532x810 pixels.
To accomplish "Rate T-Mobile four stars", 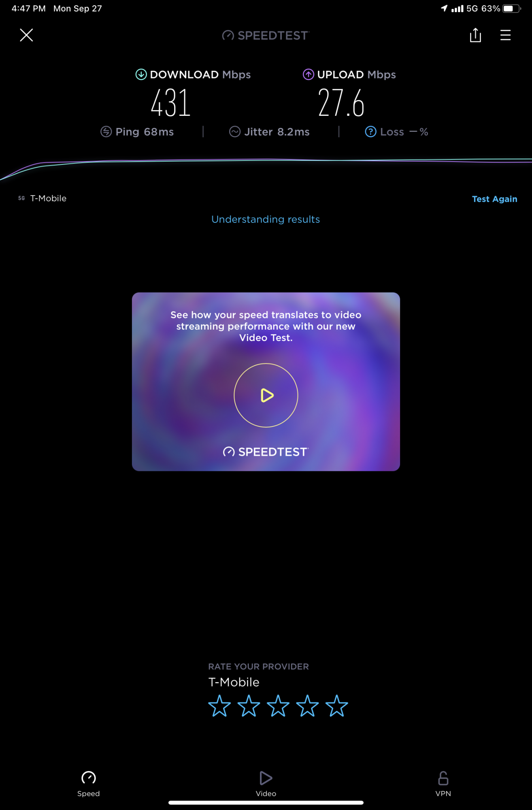I will pyautogui.click(x=307, y=706).
